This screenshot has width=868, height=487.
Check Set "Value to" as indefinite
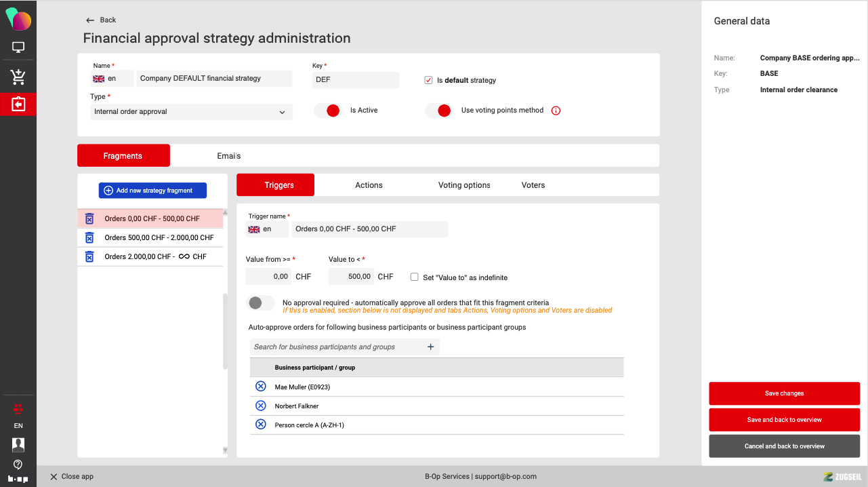(x=415, y=277)
